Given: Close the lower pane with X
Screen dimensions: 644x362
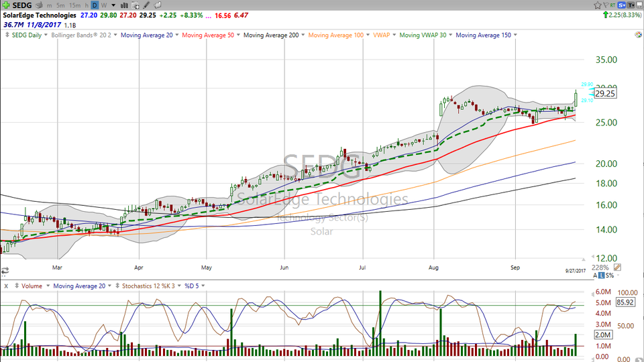Looking at the screenshot, I should tap(6, 286).
